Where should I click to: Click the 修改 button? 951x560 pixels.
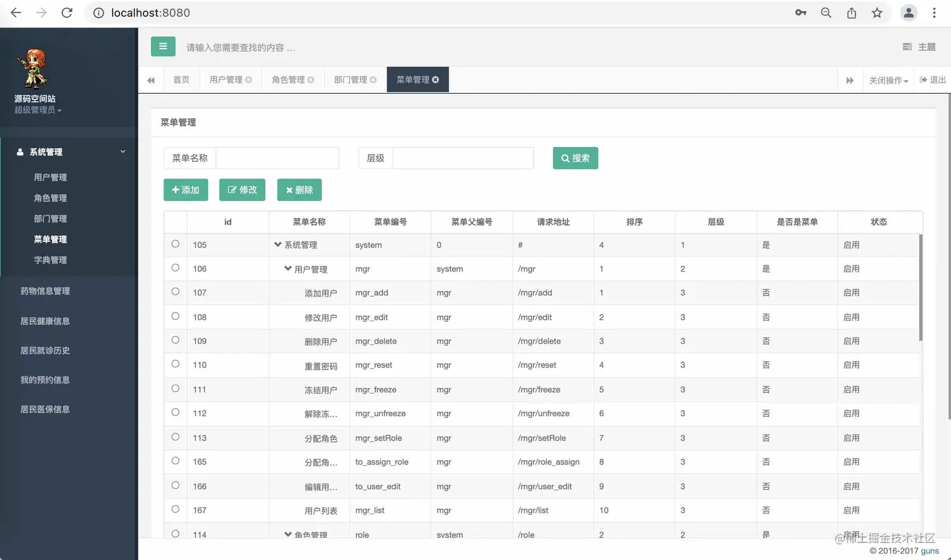[242, 190]
